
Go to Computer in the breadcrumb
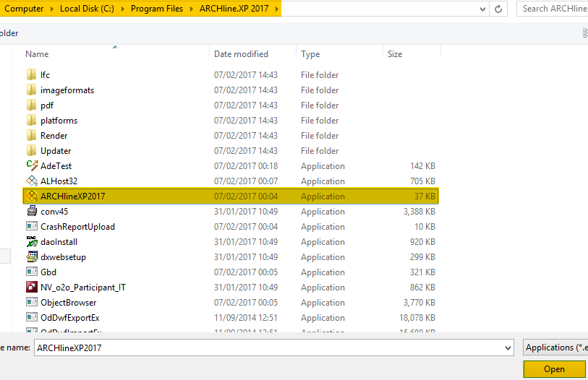[x=24, y=9]
